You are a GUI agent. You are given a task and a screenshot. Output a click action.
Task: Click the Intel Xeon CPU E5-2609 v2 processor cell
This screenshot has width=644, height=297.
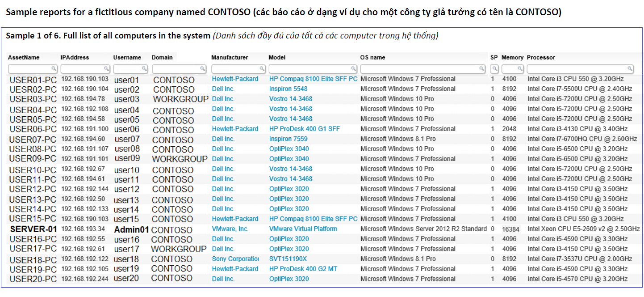click(x=584, y=229)
